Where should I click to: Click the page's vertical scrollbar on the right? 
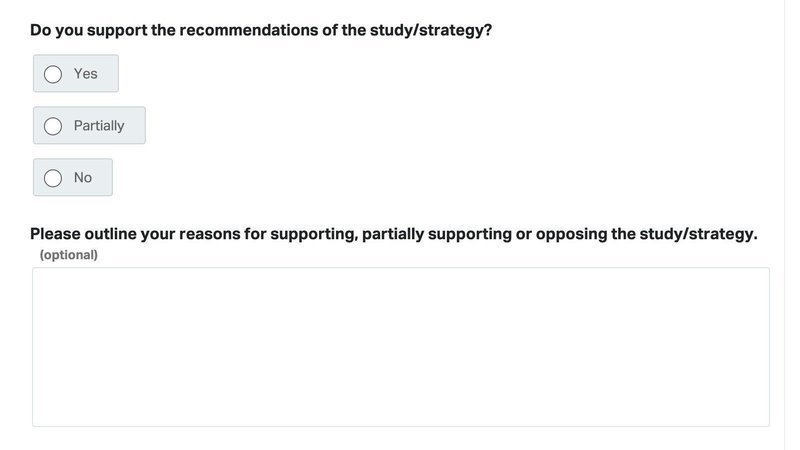click(x=792, y=225)
